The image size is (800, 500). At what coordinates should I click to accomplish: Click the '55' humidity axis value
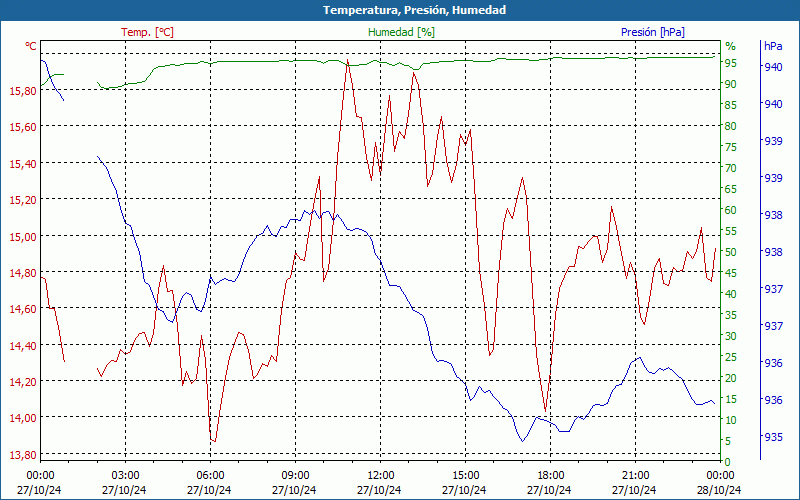pos(731,231)
